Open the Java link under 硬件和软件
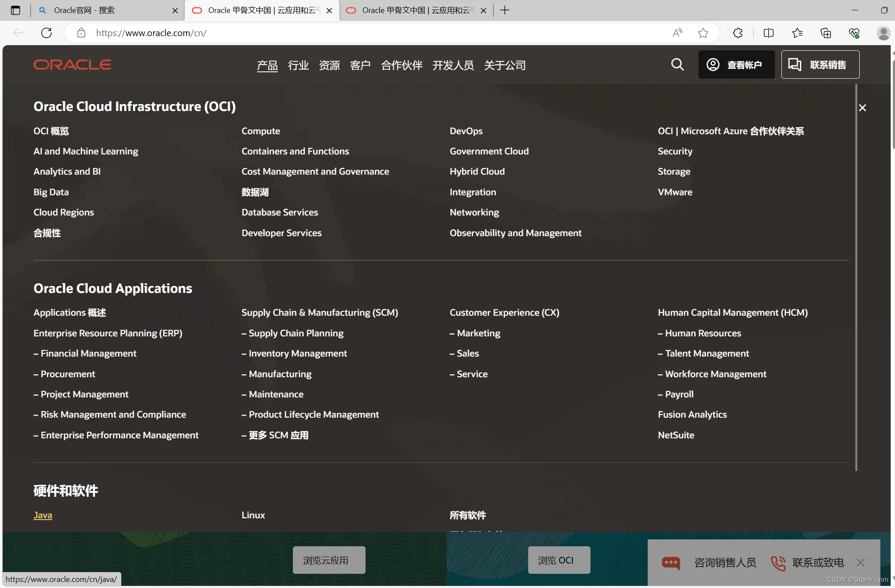 pyautogui.click(x=43, y=515)
